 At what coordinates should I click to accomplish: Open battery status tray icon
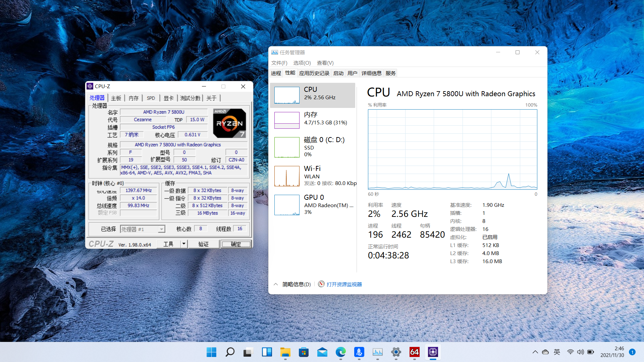pos(591,352)
